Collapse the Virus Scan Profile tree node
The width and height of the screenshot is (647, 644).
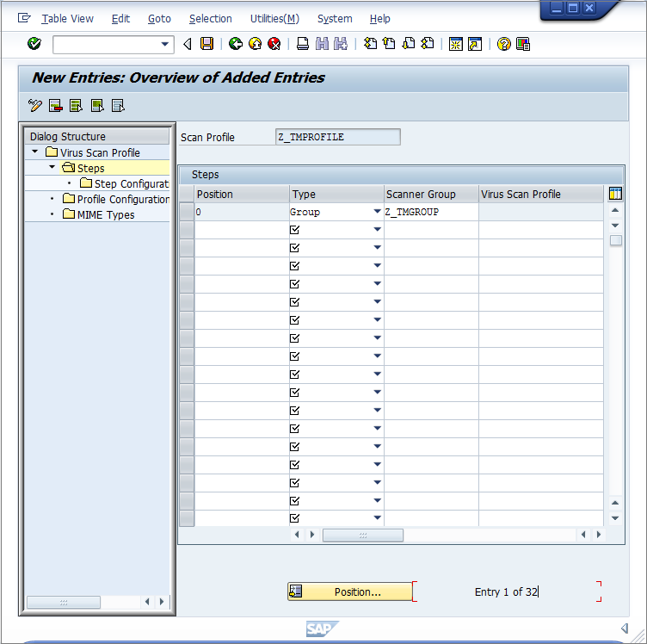tap(34, 152)
